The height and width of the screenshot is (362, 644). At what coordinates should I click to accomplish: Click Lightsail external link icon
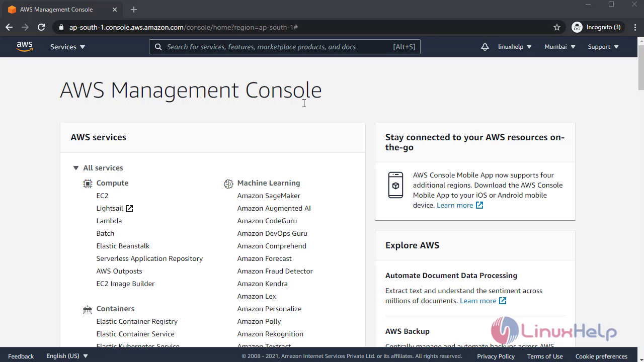tap(129, 208)
